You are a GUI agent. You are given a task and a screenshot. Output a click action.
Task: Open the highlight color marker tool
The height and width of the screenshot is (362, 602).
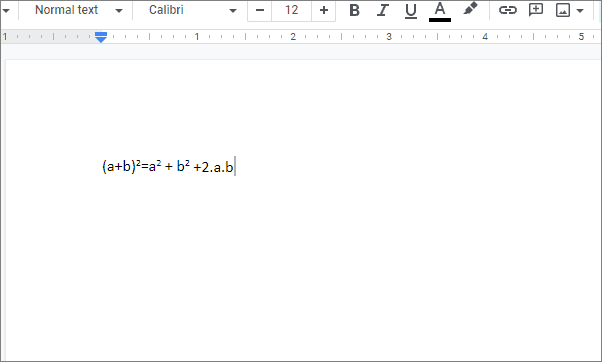470,9
